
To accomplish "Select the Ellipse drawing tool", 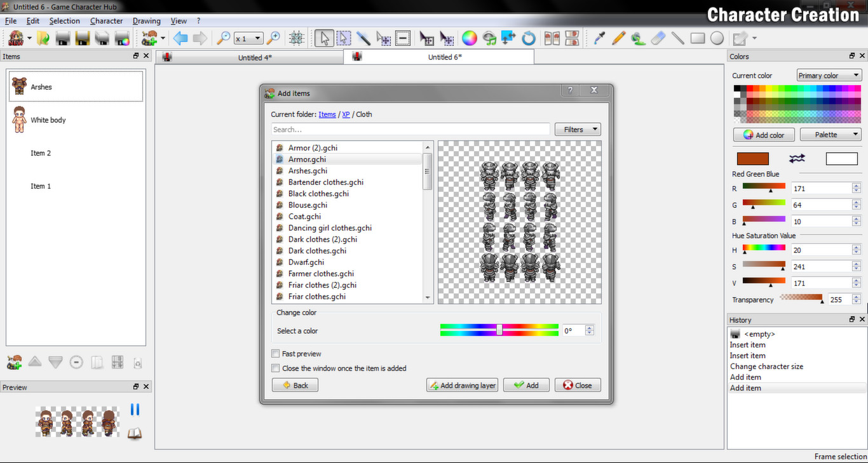I will tap(716, 38).
